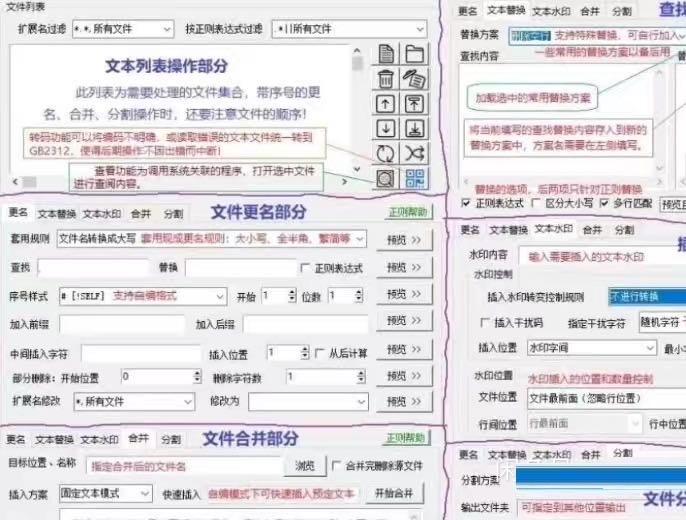The width and height of the screenshot is (686, 520).
Task: Click the blue QR code icon
Action: pos(414,178)
